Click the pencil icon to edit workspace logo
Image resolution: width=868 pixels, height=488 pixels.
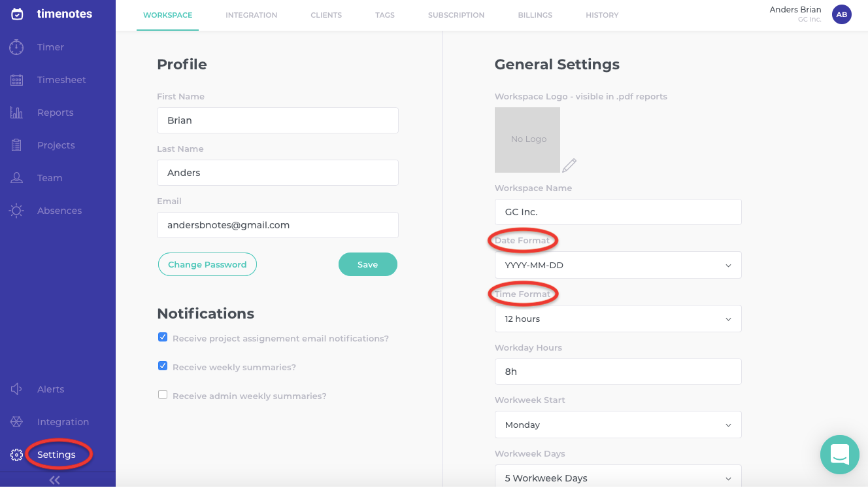coord(569,165)
